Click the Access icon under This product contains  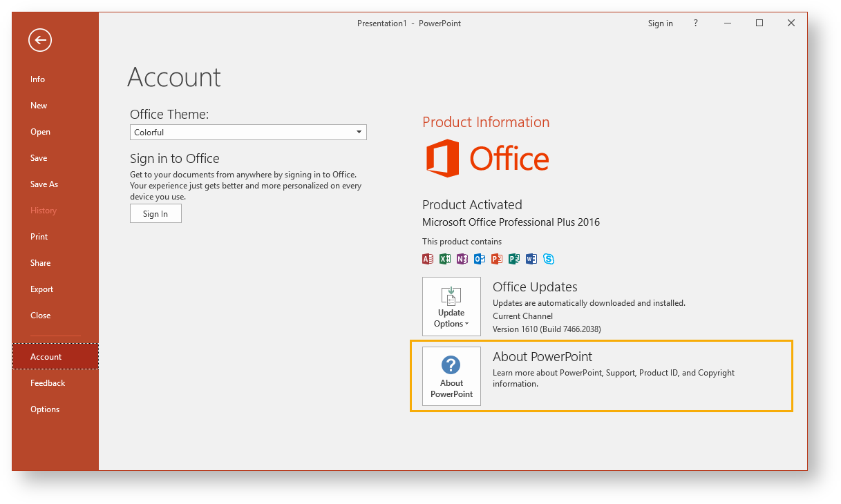[427, 259]
